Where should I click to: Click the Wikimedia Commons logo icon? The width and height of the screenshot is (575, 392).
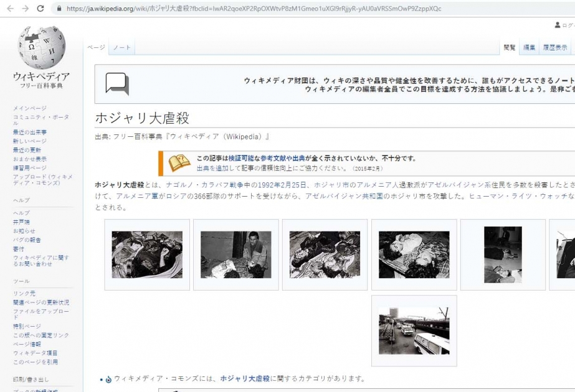(108, 379)
